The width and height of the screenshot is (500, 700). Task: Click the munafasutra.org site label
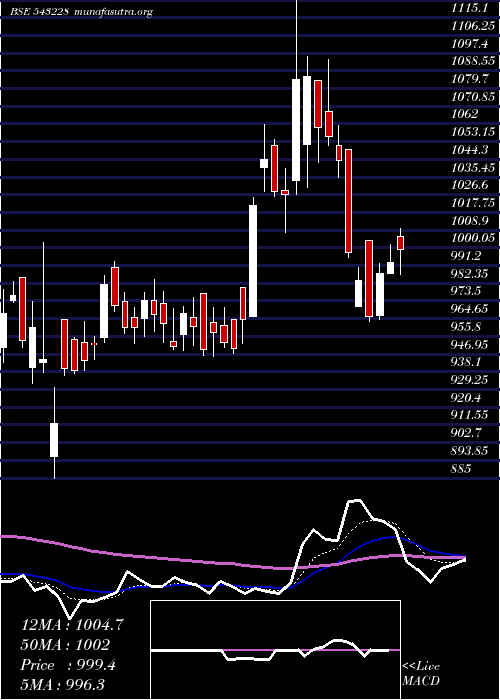pos(113,12)
